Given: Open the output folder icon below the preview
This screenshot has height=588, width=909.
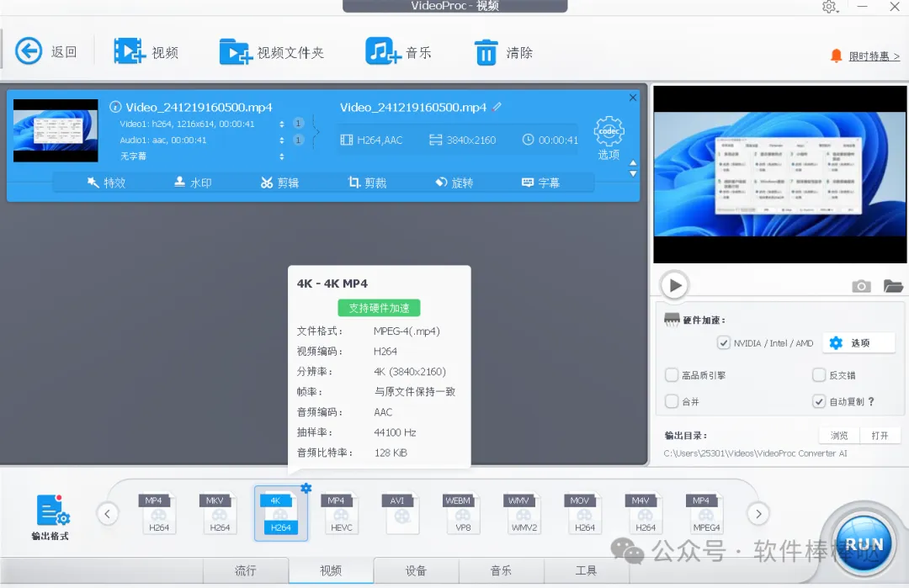Looking at the screenshot, I should pyautogui.click(x=893, y=286).
